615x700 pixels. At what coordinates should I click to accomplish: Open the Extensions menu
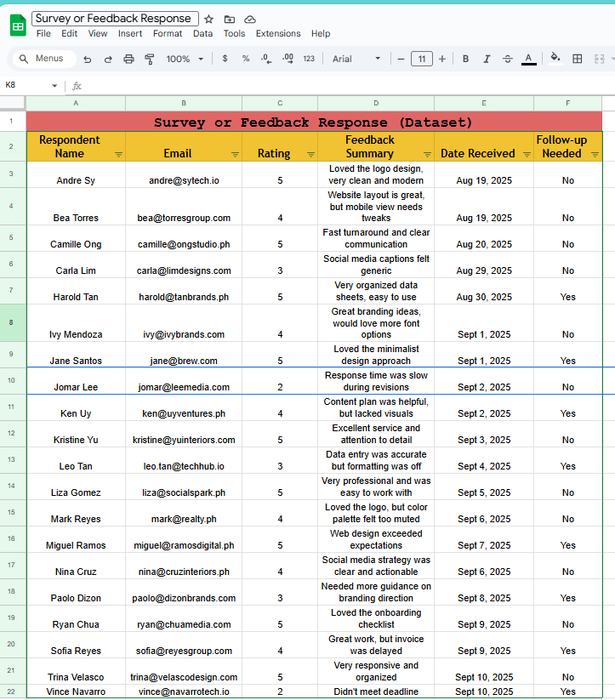[278, 33]
